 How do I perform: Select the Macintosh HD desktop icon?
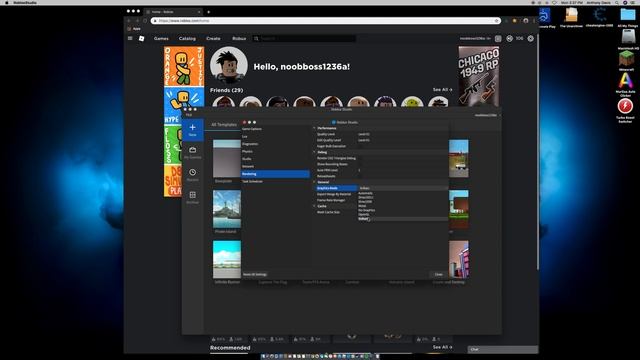628,37
